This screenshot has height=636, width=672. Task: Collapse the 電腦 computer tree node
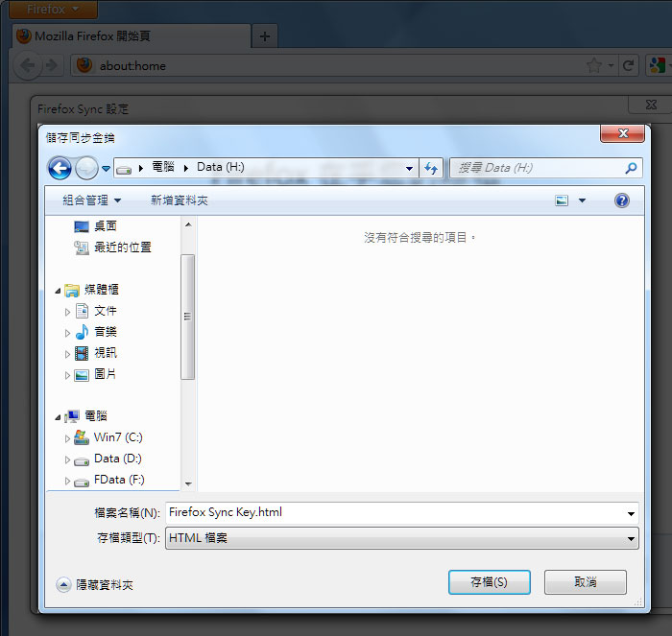click(58, 417)
